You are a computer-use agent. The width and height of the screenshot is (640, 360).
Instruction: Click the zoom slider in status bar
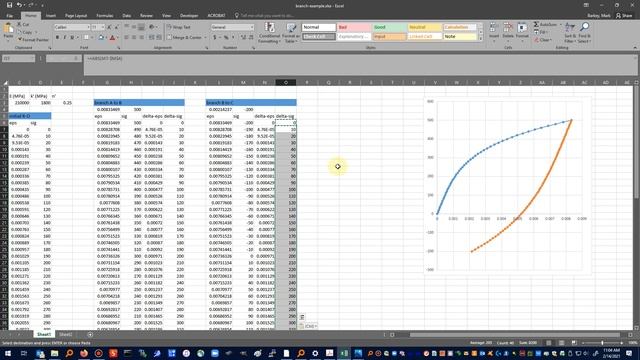tap(602, 343)
